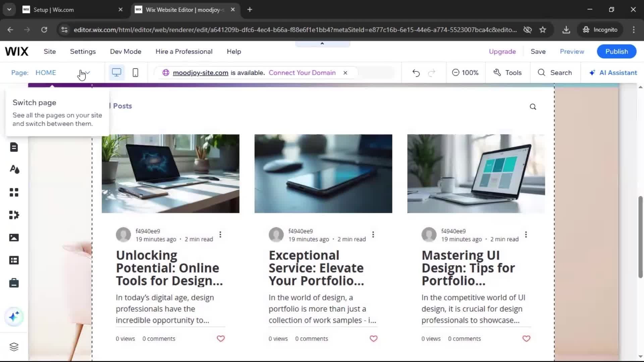Viewport: 644px width, 362px height.
Task: Click the Exceptional Service post title
Action: point(316,268)
